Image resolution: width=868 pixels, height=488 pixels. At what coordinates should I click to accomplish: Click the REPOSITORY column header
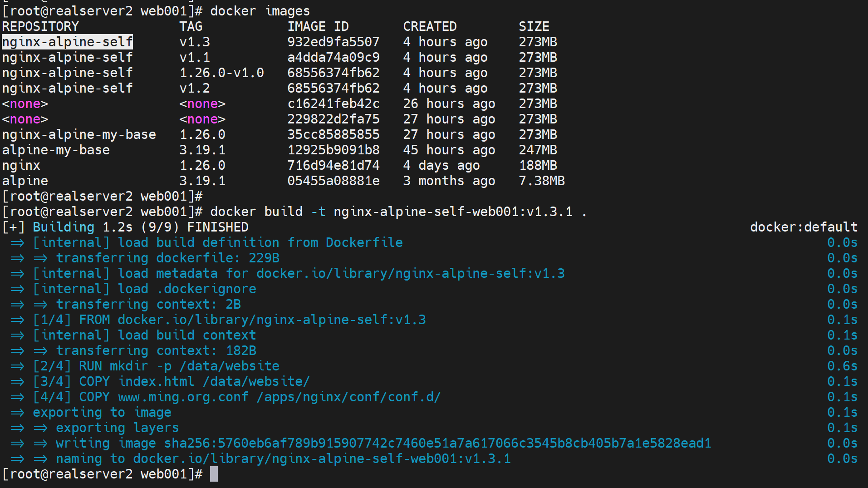(x=40, y=27)
